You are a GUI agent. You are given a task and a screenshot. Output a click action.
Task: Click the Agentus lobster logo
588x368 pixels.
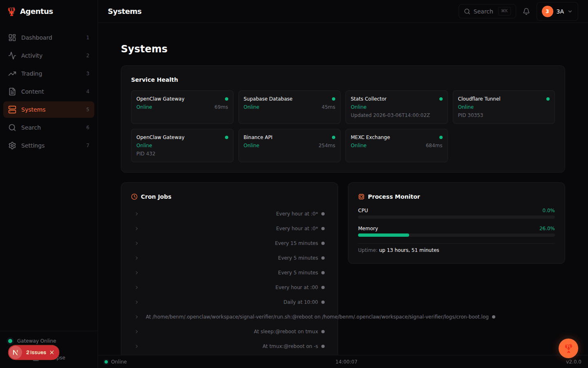[11, 11]
